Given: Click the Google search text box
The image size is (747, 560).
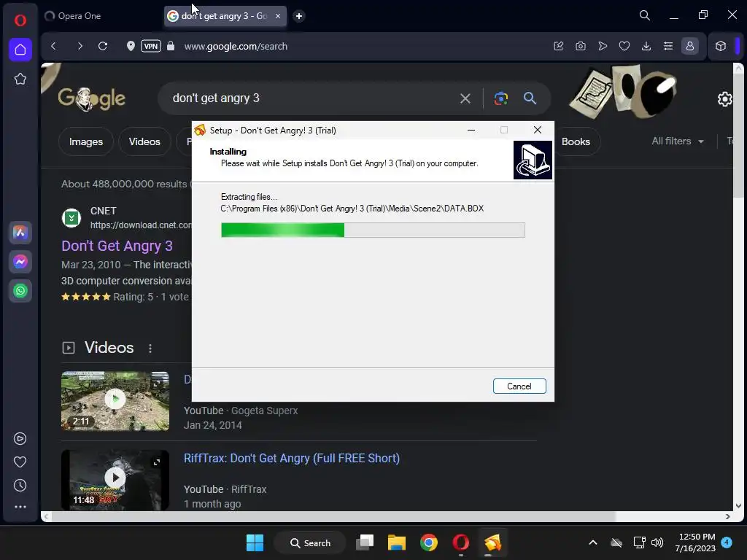Looking at the screenshot, I should tap(309, 98).
